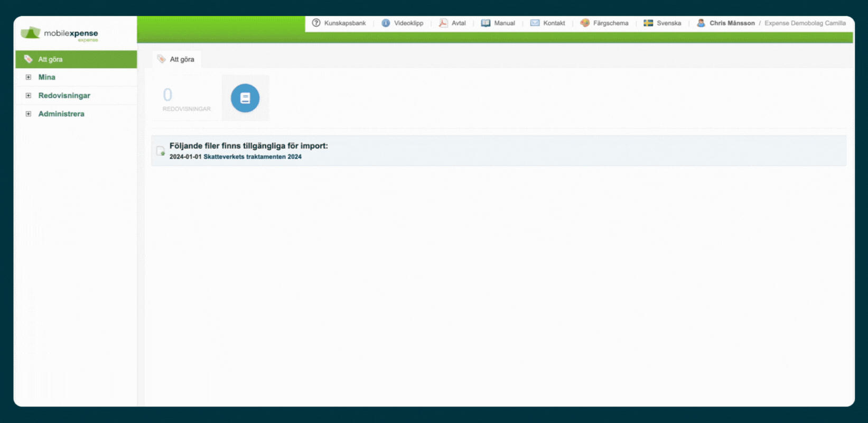868x423 pixels.
Task: Click the Kunskapsbank question mark icon
Action: point(316,23)
